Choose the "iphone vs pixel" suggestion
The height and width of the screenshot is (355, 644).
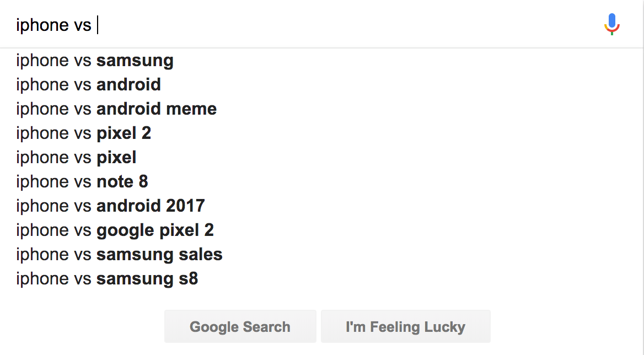pyautogui.click(x=76, y=157)
